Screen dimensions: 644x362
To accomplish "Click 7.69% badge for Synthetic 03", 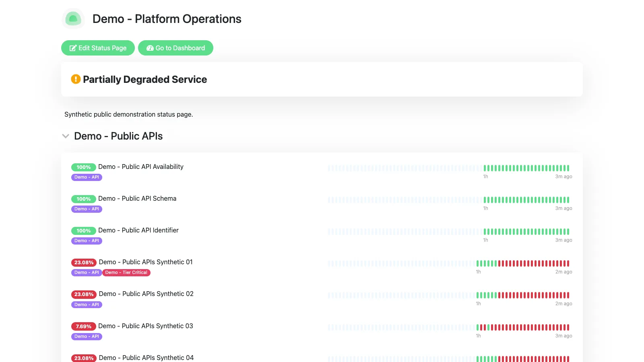I will click(84, 326).
